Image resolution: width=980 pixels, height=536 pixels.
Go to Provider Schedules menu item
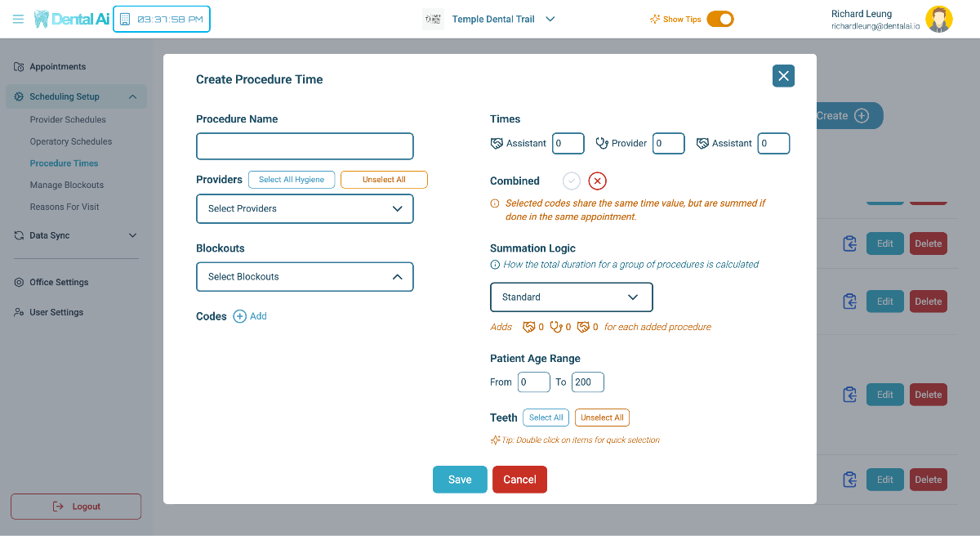click(68, 119)
